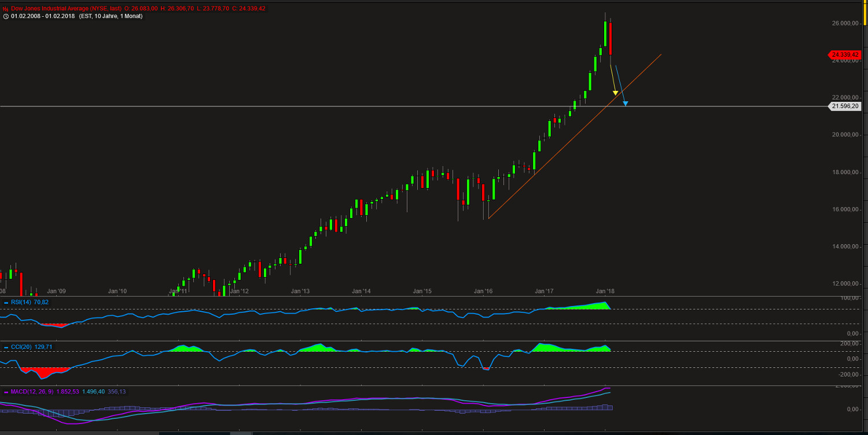Open the EST timezone selector

(86, 16)
